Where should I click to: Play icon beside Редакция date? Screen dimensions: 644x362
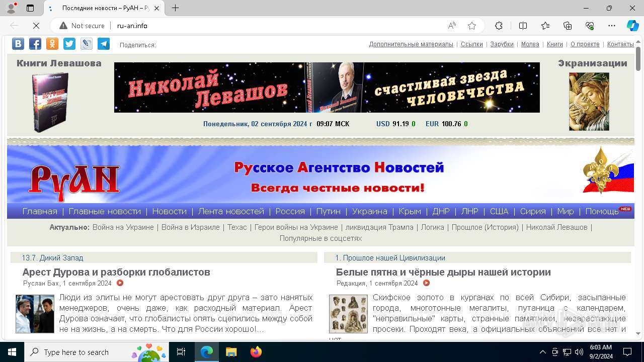tap(426, 283)
